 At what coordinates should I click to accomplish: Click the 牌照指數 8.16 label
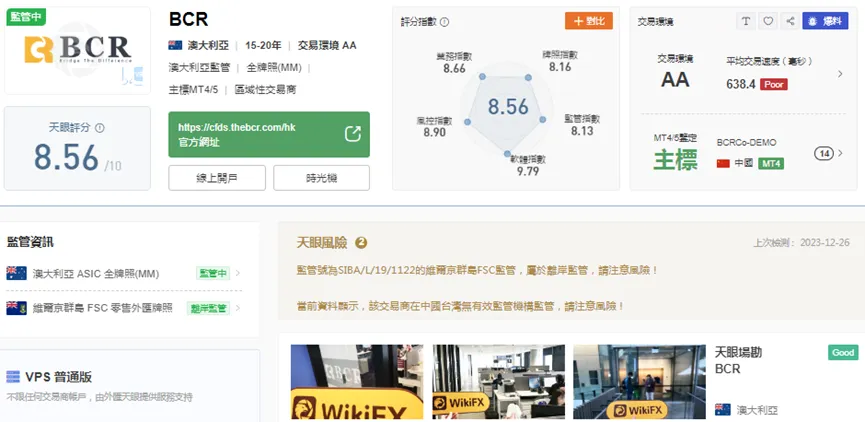click(x=560, y=61)
